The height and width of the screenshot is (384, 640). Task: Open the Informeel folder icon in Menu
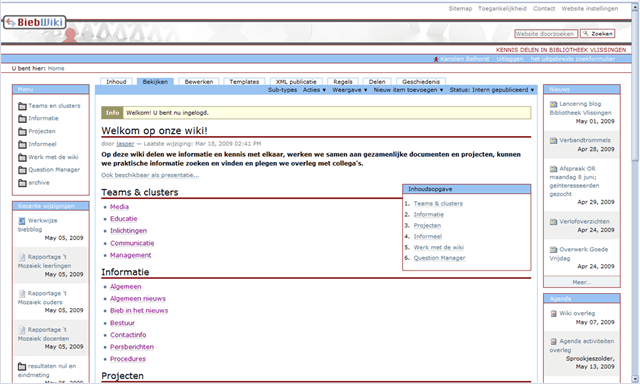pyautogui.click(x=22, y=144)
